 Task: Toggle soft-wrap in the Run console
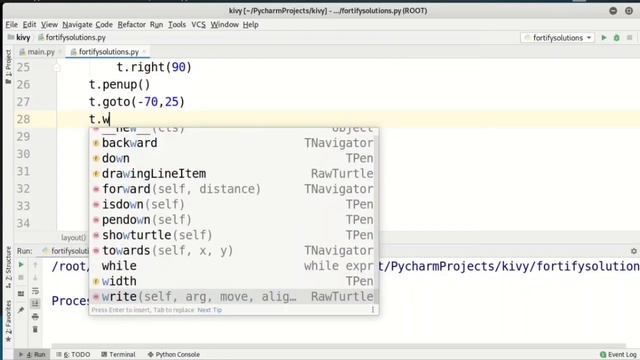click(35, 291)
